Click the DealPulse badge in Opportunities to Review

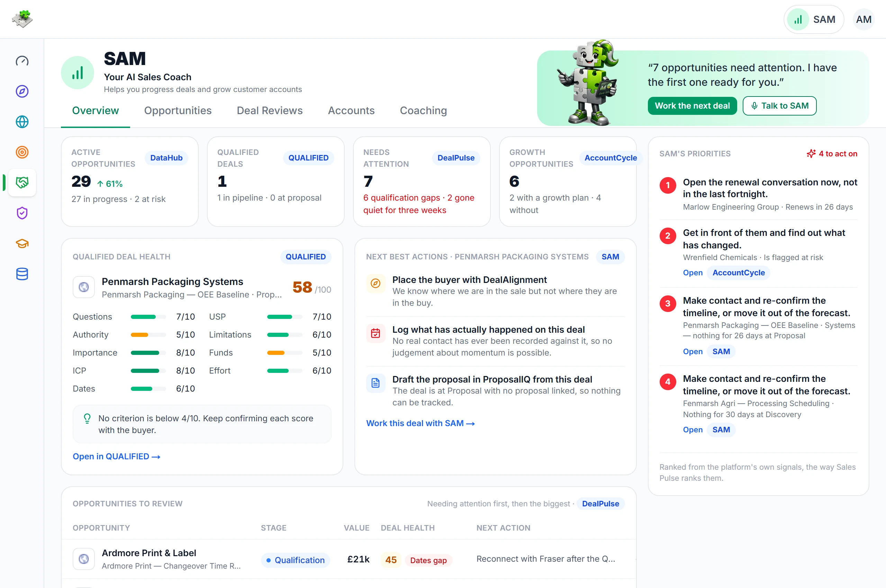click(600, 504)
